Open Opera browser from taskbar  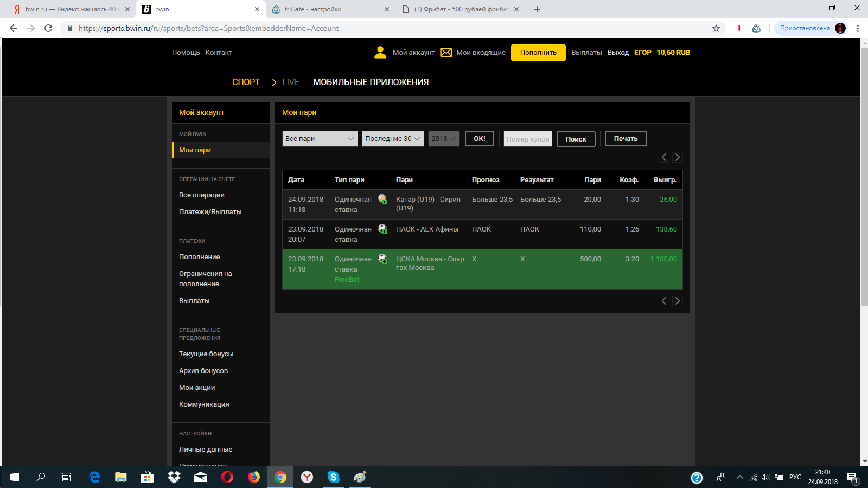(x=227, y=477)
